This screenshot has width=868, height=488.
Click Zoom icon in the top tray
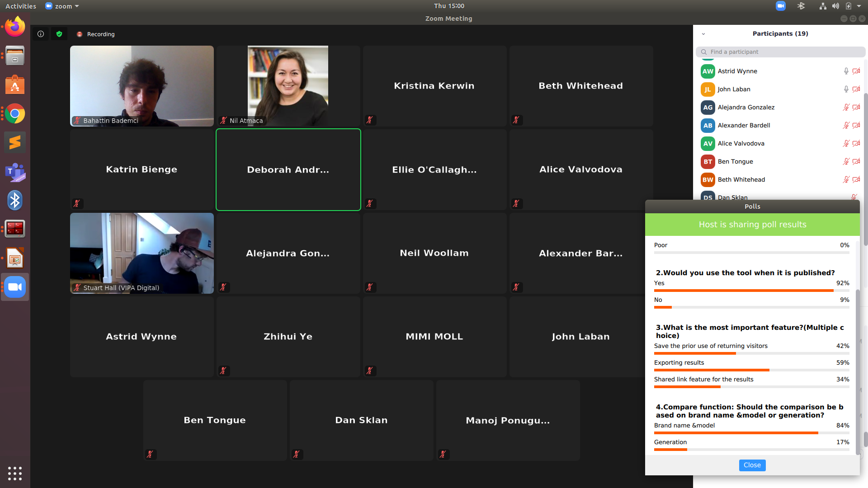[780, 6]
